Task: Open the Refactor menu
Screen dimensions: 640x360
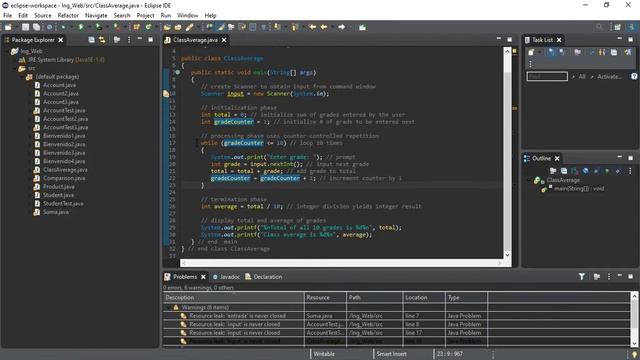Action: (68, 16)
